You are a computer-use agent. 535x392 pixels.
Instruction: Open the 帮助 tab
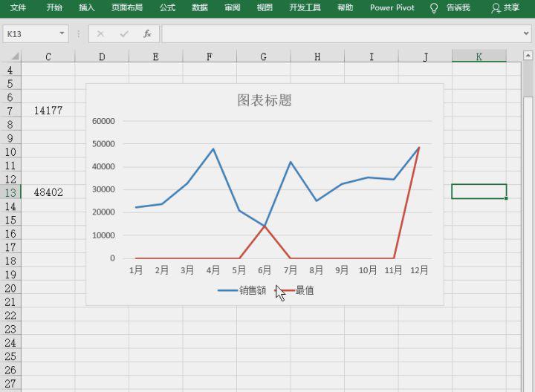(345, 7)
